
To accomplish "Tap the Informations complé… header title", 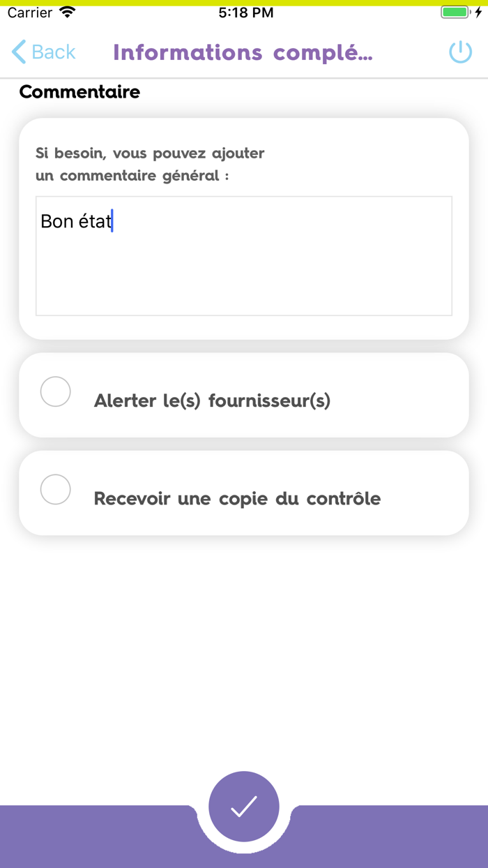I will pyautogui.click(x=243, y=53).
